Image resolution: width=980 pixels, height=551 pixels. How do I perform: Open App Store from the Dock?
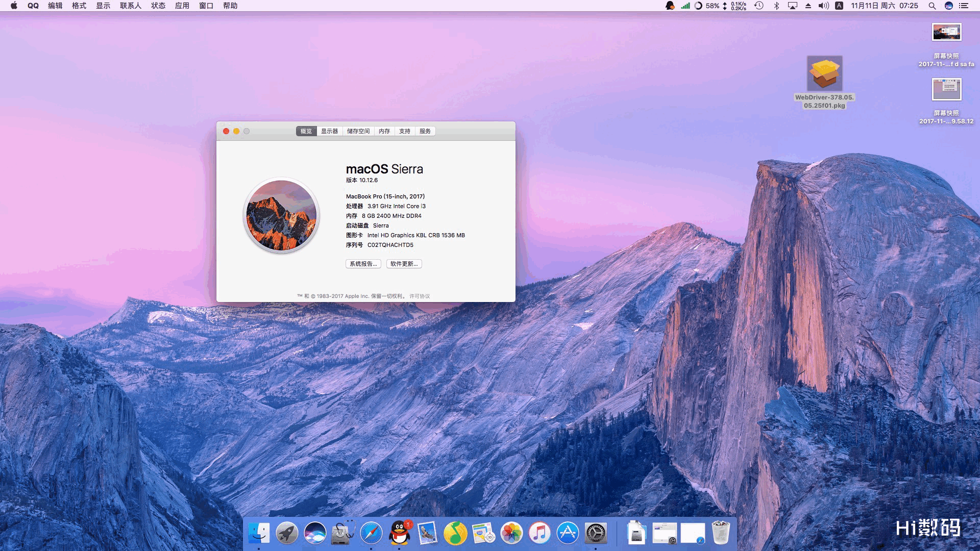[x=568, y=533]
